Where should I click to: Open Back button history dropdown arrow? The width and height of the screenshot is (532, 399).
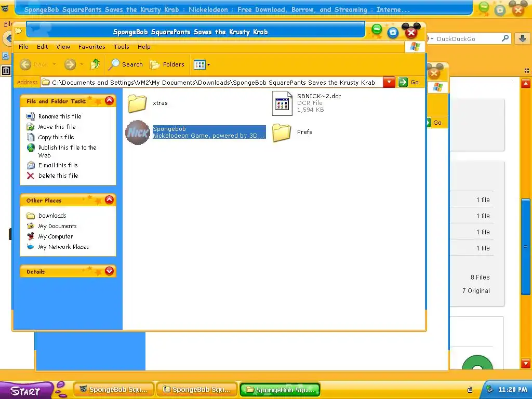click(x=54, y=64)
